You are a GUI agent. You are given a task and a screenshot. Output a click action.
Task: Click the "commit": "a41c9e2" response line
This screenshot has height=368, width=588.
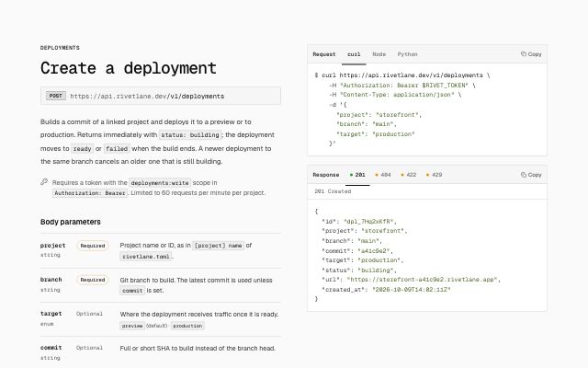357,250
